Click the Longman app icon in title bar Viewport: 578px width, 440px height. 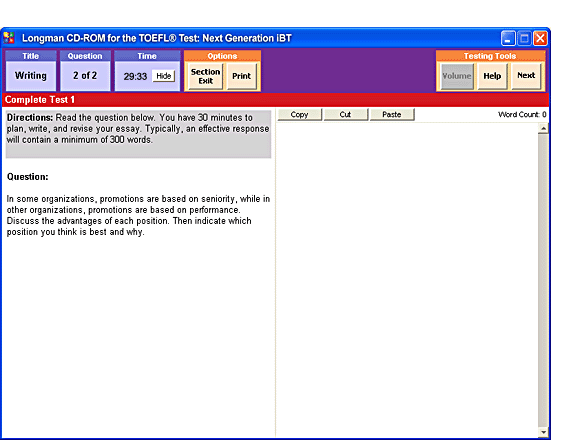[9, 38]
